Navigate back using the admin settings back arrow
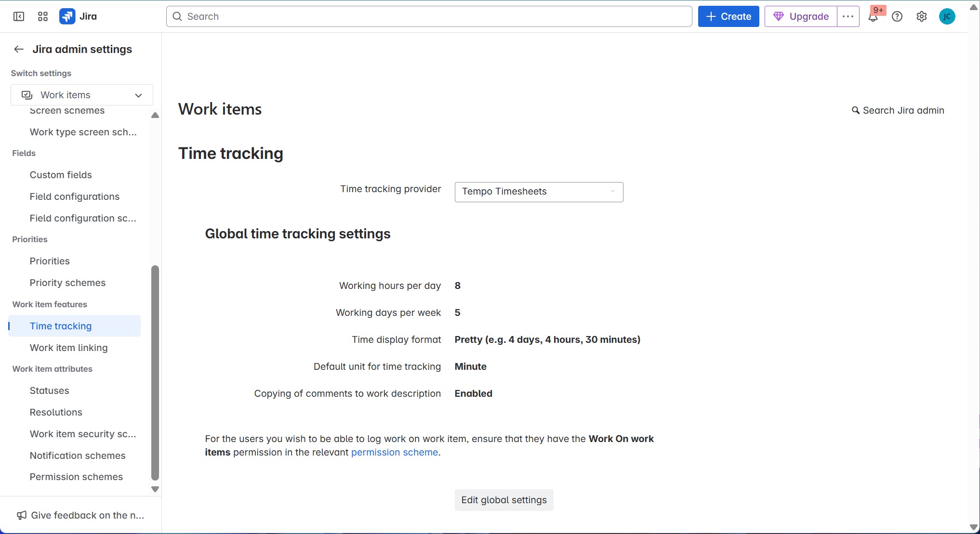This screenshot has height=534, width=980. 18,49
